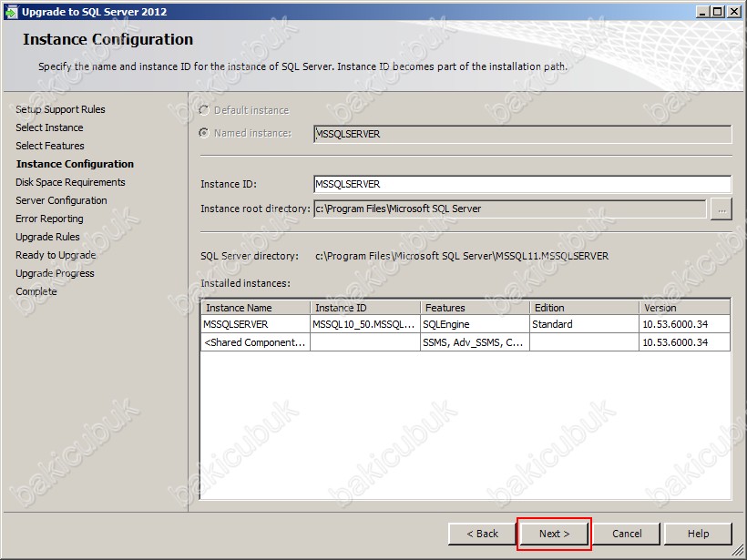Go to the Next step
Viewport: 747px width, 560px height.
554,534
